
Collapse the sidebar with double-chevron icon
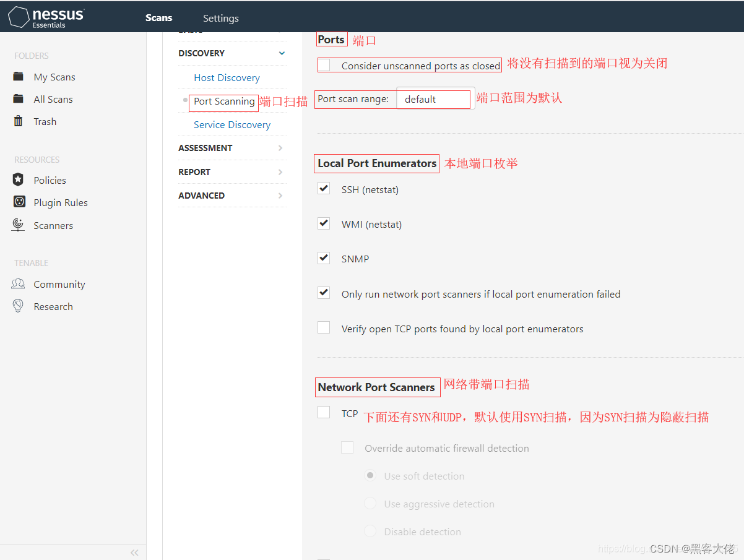(134, 553)
